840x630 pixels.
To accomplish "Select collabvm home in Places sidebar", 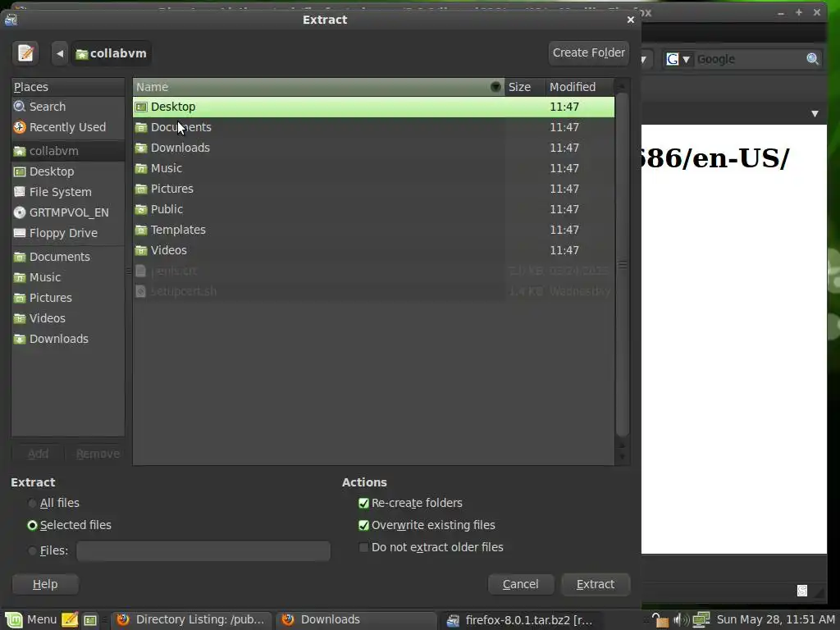I will coord(68,151).
